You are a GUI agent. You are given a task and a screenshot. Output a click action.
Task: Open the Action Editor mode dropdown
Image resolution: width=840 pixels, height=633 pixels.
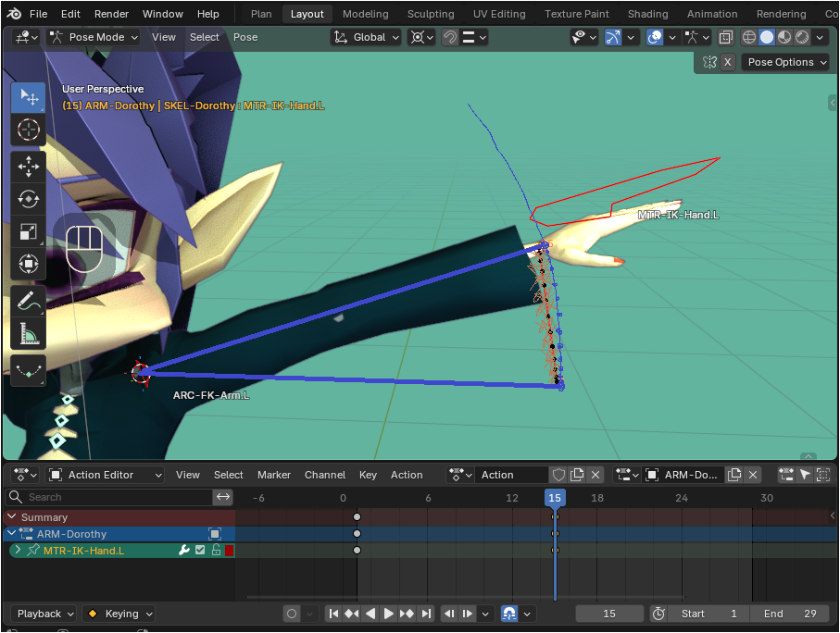point(105,475)
